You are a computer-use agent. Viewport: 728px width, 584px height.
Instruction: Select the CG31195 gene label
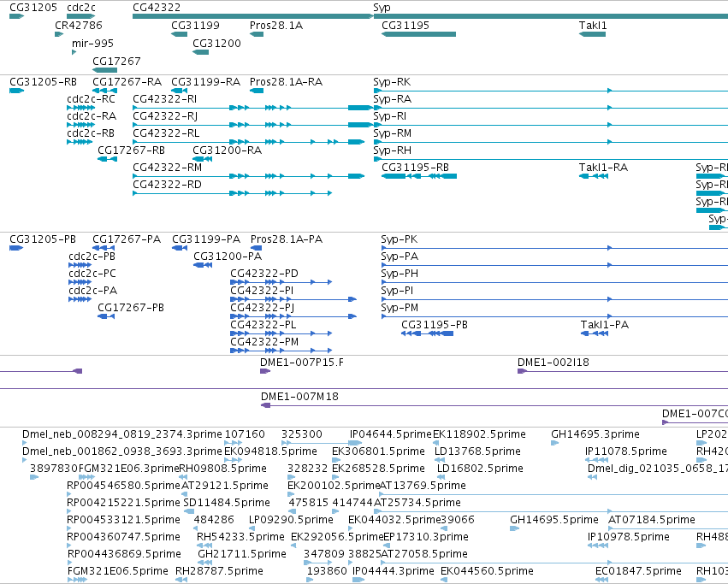[405, 26]
